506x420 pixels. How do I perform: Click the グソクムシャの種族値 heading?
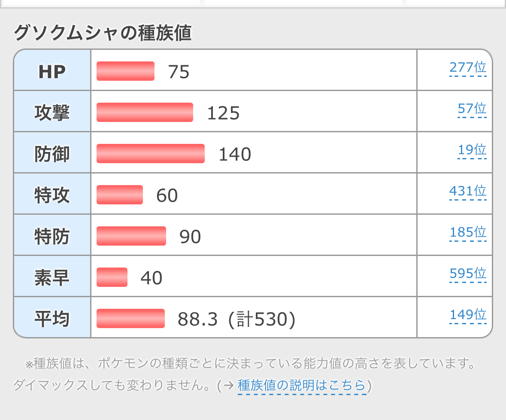[103, 33]
